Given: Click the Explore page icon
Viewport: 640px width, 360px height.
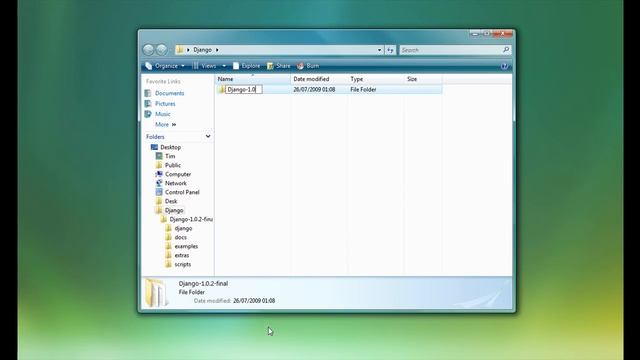Looking at the screenshot, I should pyautogui.click(x=236, y=66).
